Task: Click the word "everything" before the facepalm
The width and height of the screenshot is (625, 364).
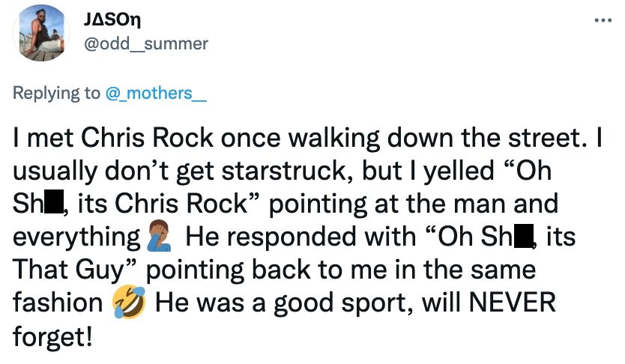Action: click(x=73, y=238)
